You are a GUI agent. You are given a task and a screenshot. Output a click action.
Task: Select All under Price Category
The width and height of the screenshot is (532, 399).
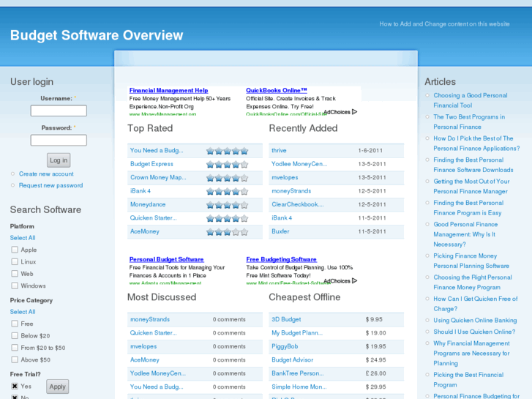point(23,312)
